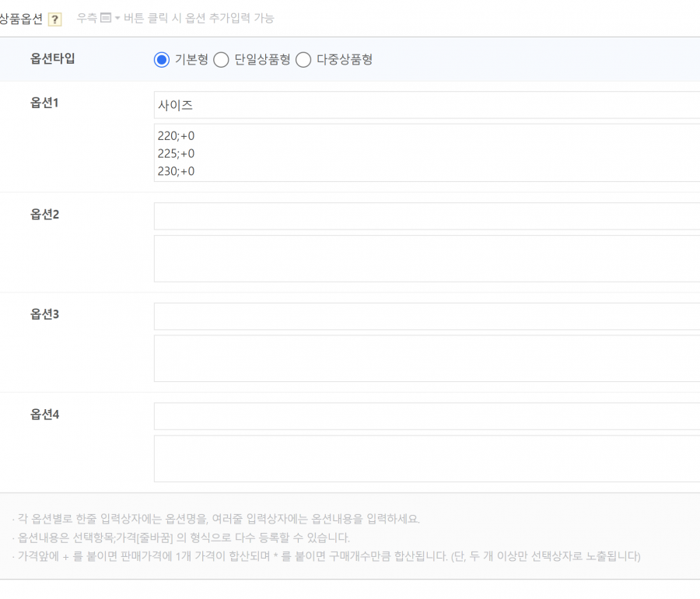Click the 옵션1 name field containing 사이즈

pyautogui.click(x=426, y=105)
